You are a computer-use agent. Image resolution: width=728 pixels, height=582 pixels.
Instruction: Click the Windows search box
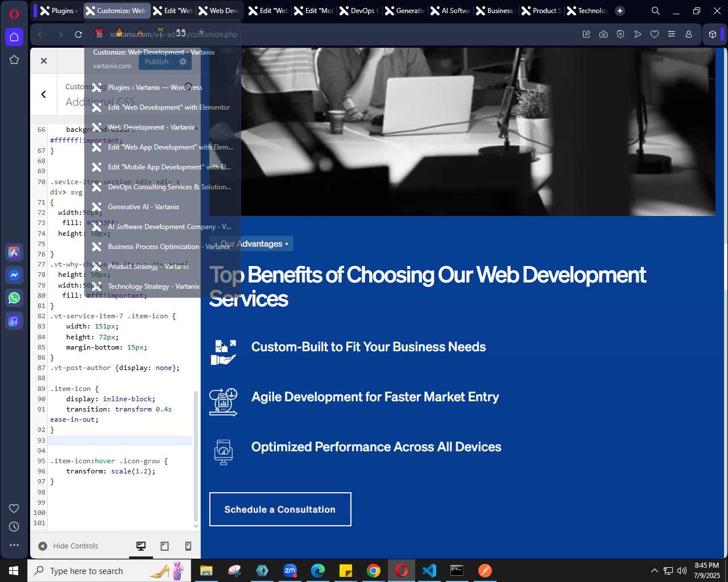click(108, 571)
